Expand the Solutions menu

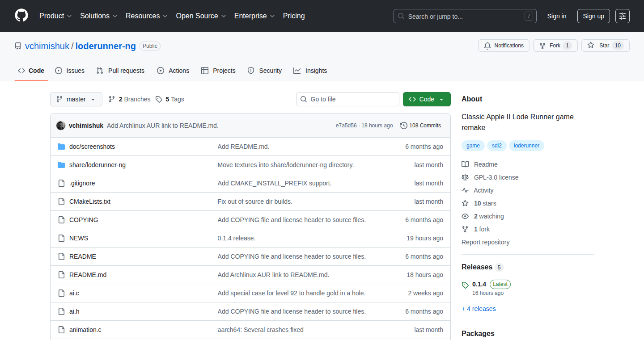(99, 16)
